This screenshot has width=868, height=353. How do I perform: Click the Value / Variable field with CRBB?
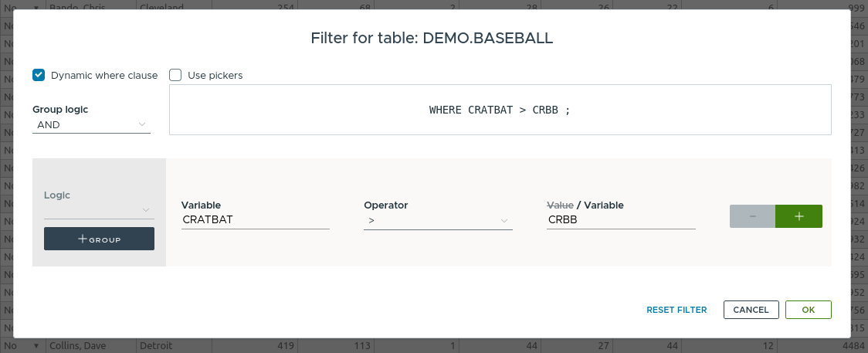coord(621,220)
